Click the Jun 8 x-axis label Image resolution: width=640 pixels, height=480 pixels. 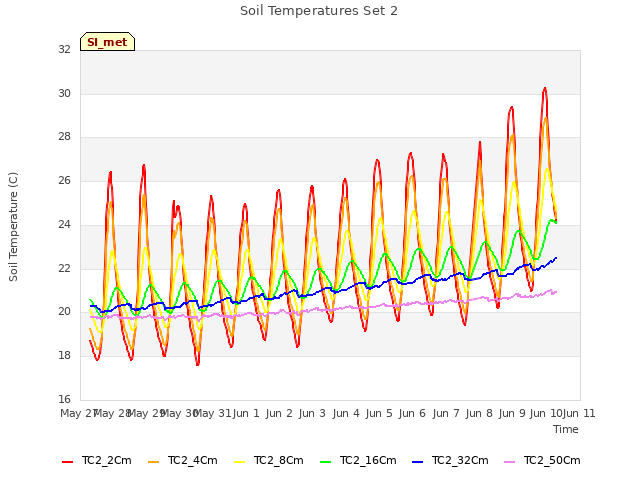(479, 413)
